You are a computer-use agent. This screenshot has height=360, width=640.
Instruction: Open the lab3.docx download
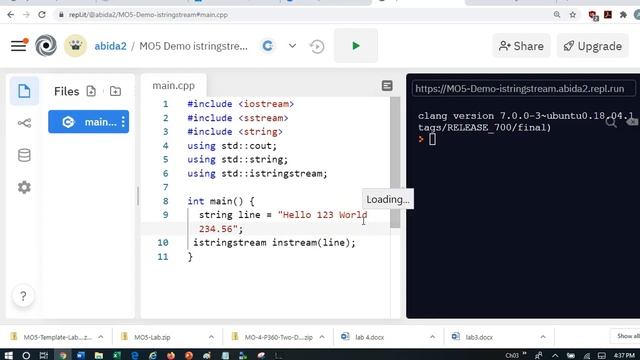[473, 337]
